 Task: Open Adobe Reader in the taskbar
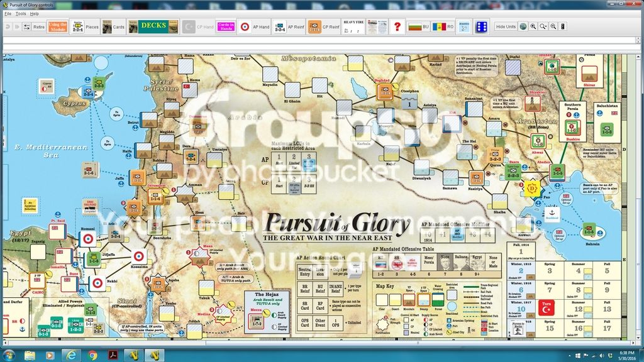[x=113, y=354]
